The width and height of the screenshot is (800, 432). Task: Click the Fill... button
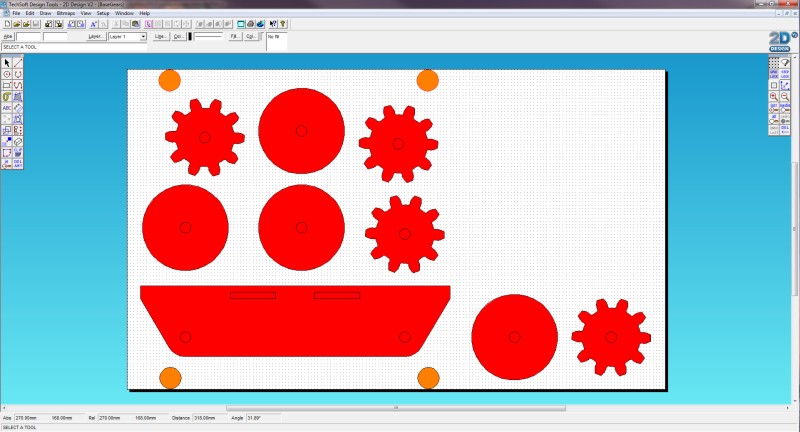(236, 36)
